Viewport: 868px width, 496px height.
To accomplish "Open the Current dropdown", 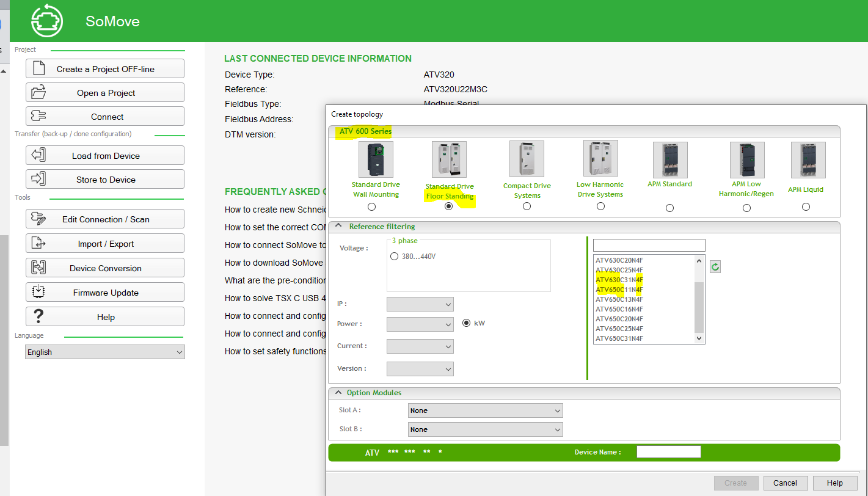I will tap(420, 346).
